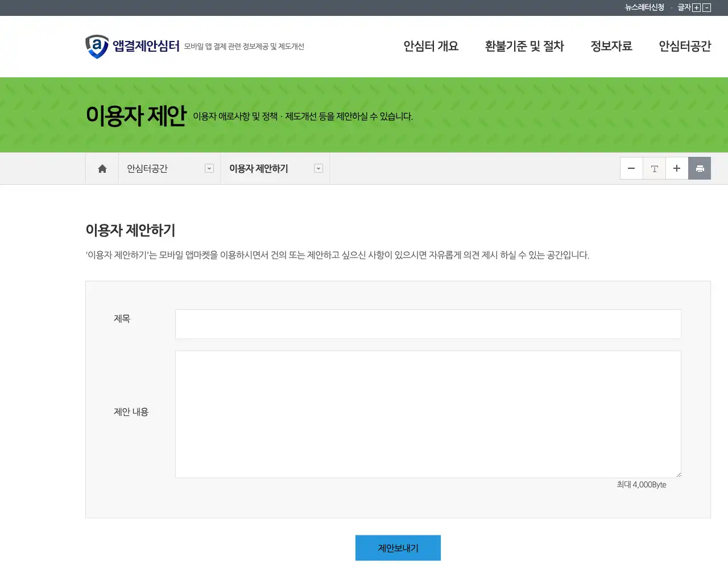
Task: Click the 앱결제안심터 site title text
Action: 146,46
